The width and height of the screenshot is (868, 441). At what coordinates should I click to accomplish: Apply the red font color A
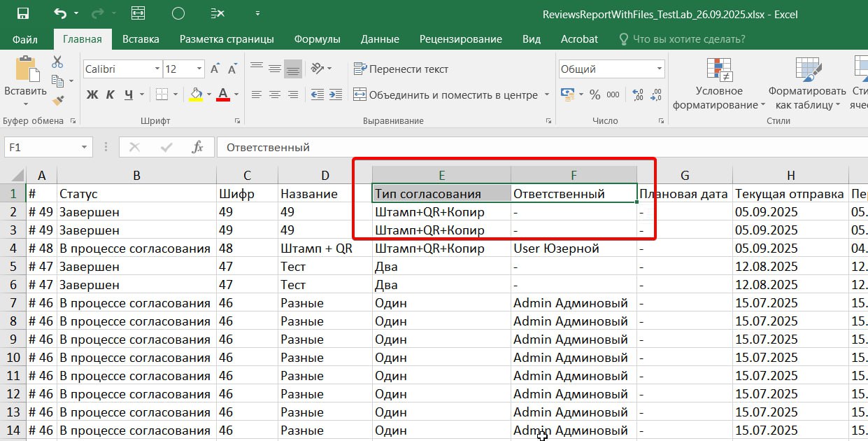click(223, 94)
